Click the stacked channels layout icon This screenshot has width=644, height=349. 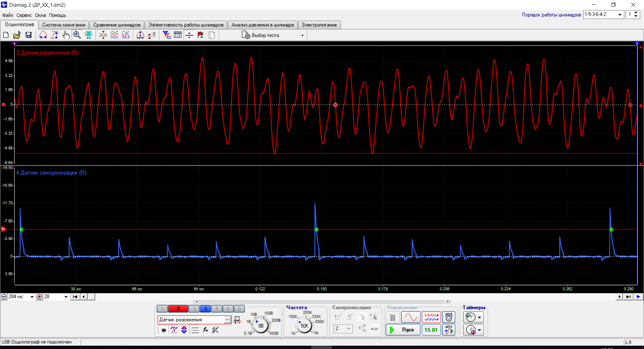[114, 35]
